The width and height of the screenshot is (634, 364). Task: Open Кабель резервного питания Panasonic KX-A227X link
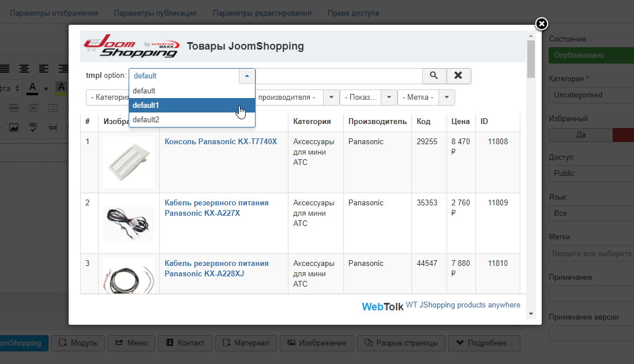(x=216, y=208)
